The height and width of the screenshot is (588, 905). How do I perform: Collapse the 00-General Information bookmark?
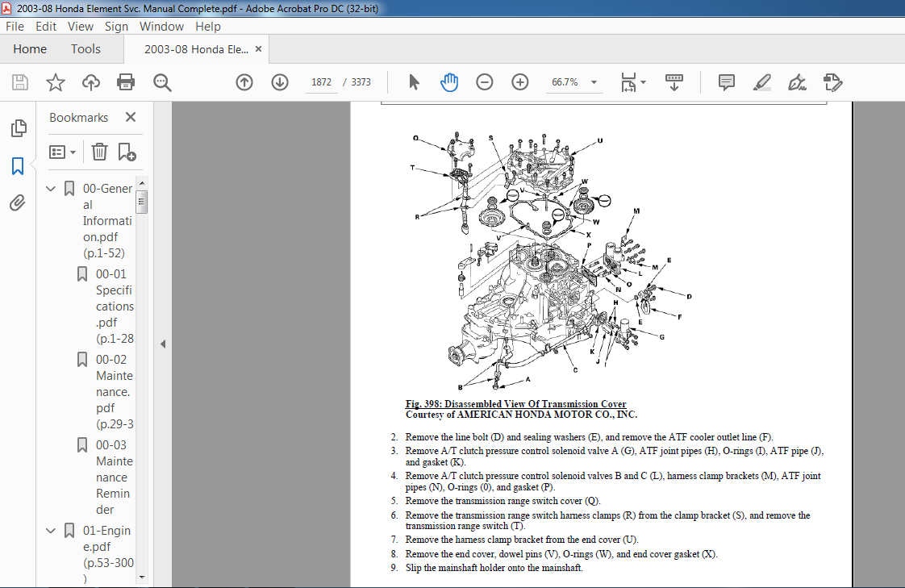[51, 189]
